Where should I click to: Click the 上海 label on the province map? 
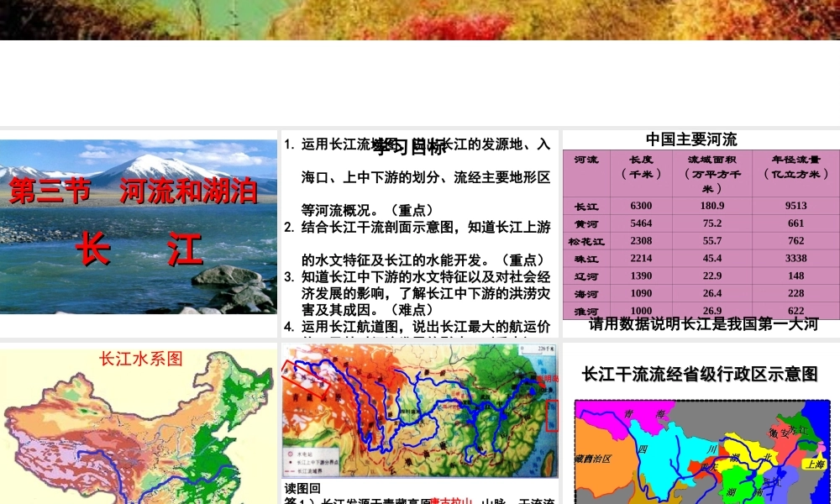pyautogui.click(x=815, y=465)
